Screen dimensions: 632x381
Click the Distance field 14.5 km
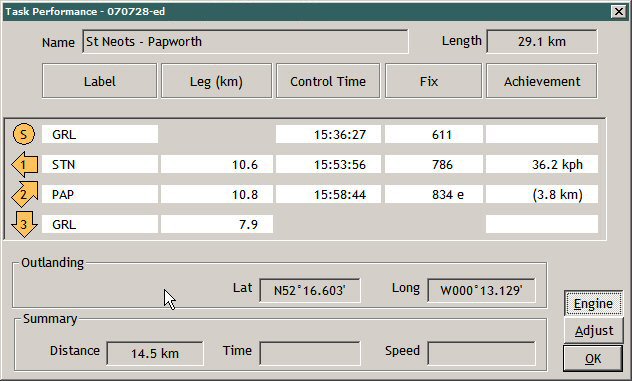pyautogui.click(x=155, y=353)
